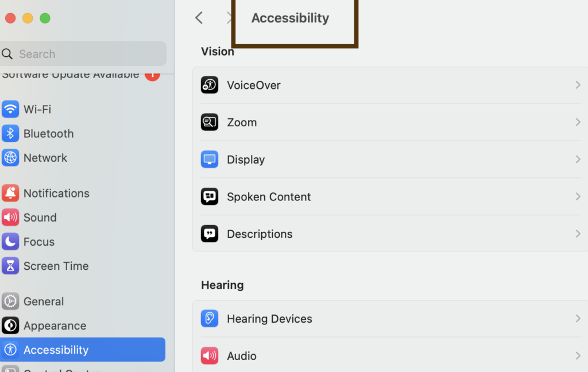
Task: Select Network in the sidebar
Action: [x=45, y=158]
